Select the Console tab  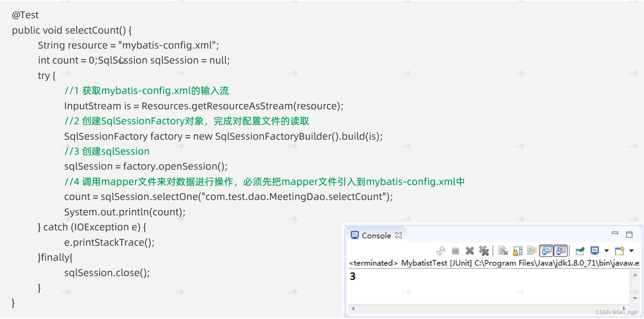coord(376,236)
